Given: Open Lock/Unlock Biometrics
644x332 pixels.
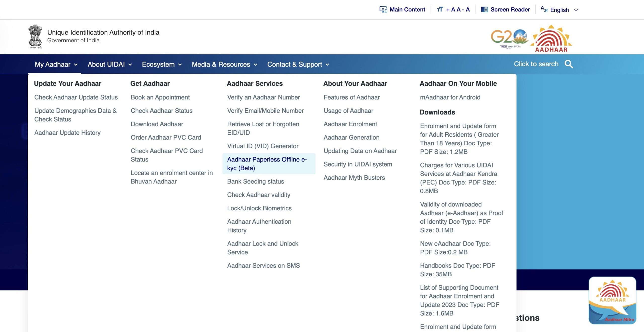Looking at the screenshot, I should [x=259, y=208].
